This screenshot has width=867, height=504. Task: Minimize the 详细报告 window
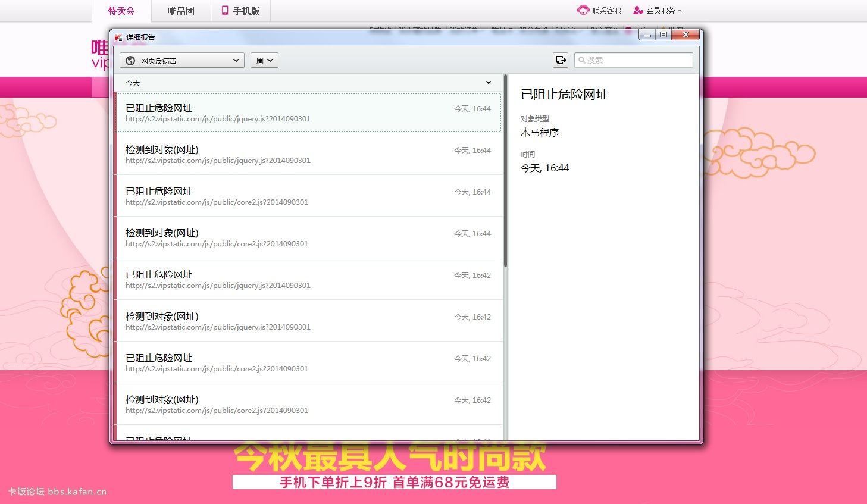[x=647, y=35]
